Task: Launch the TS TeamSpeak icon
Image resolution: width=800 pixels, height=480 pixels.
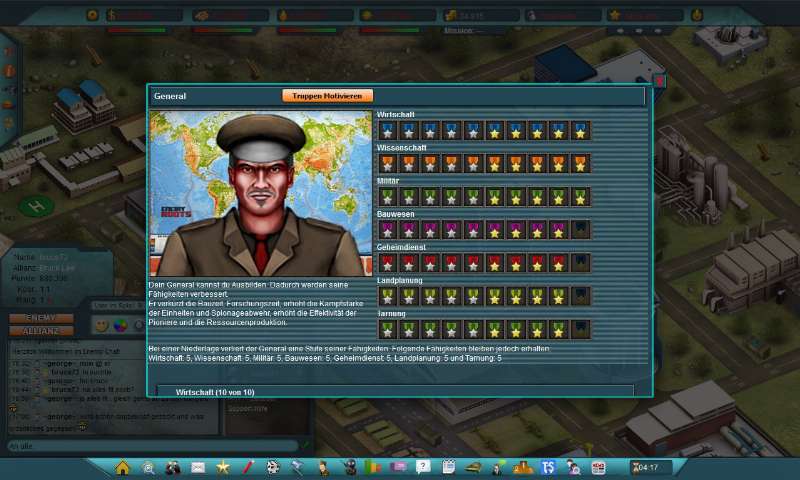Action: point(548,467)
